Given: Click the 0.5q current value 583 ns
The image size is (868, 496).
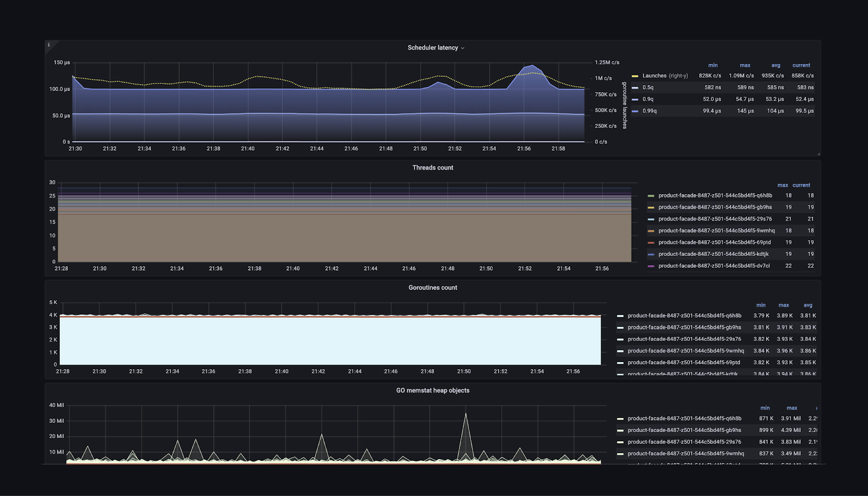Looking at the screenshot, I should [805, 87].
